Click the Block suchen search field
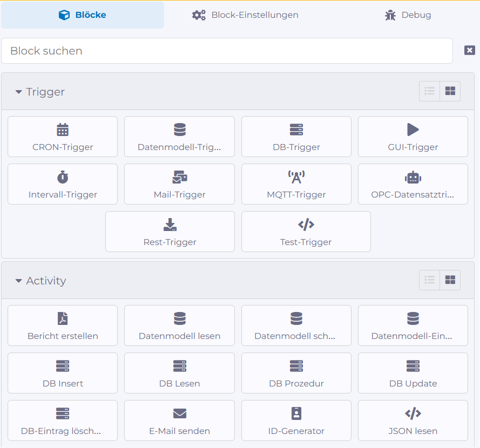The image size is (480, 448). (227, 51)
